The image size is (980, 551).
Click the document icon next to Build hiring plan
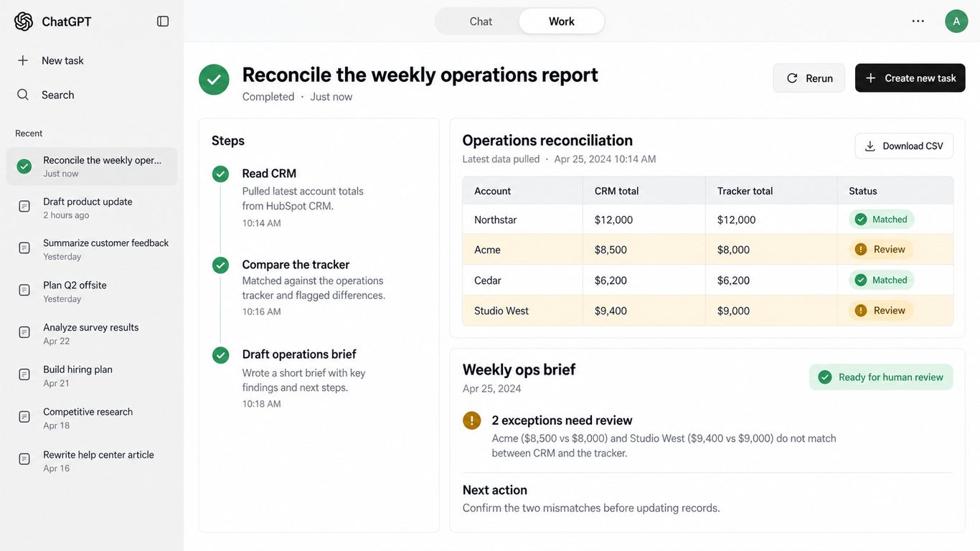point(24,375)
